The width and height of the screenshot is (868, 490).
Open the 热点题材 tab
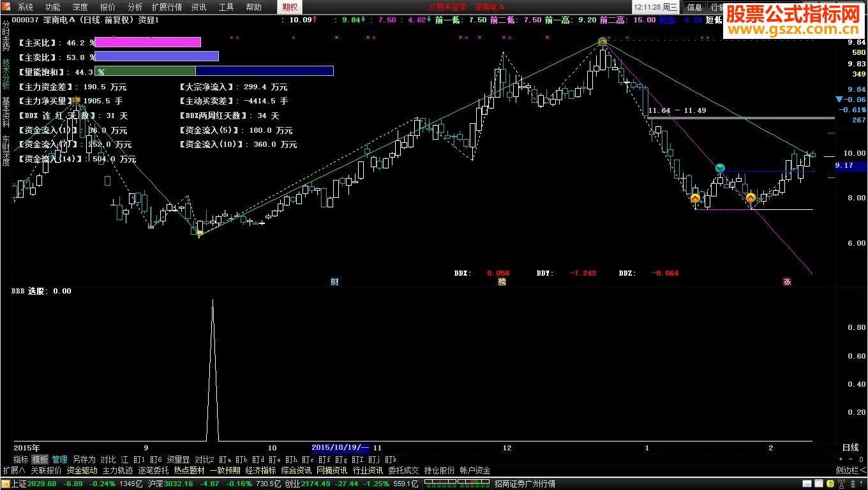[189, 470]
